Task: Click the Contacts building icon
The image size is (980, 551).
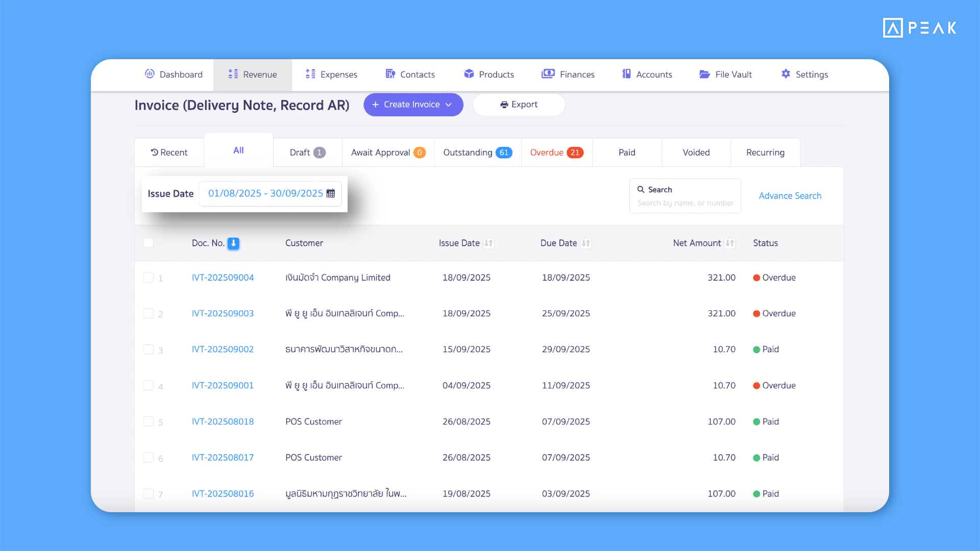Action: point(390,74)
